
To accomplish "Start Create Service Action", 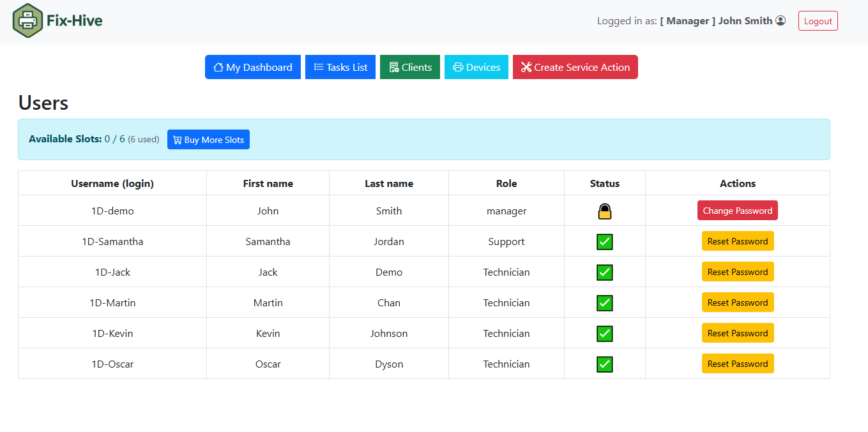I will click(575, 67).
